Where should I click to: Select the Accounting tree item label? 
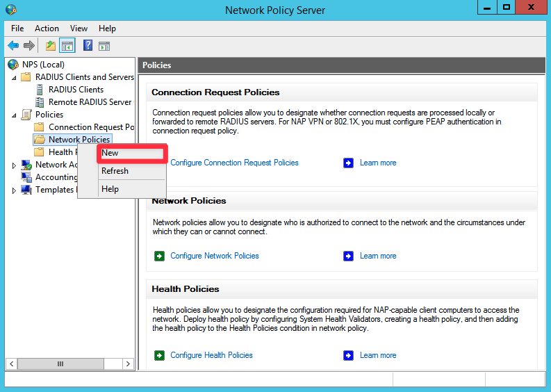tap(56, 177)
